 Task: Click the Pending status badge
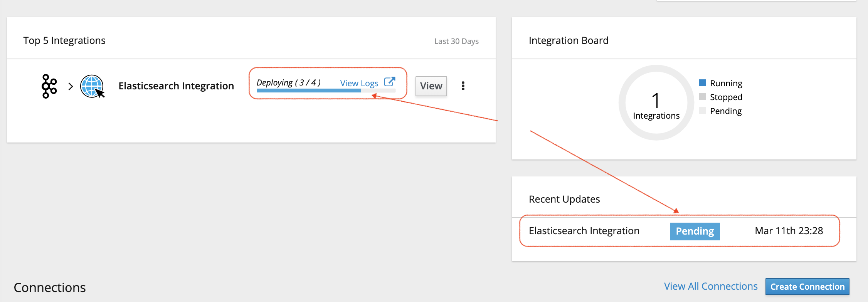[x=695, y=231]
